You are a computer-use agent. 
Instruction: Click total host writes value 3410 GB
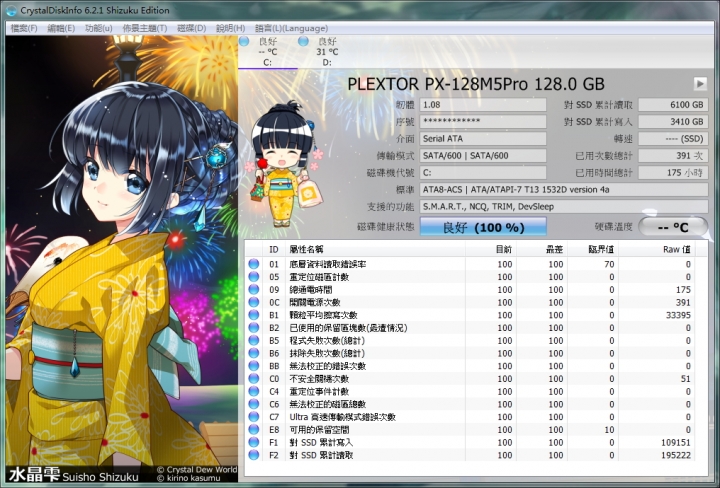coord(673,122)
